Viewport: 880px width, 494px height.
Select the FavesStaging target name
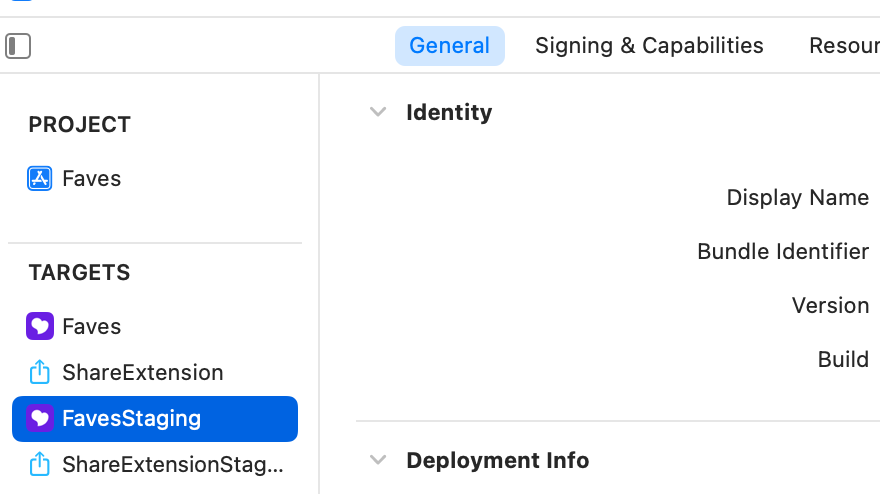pyautogui.click(x=131, y=419)
